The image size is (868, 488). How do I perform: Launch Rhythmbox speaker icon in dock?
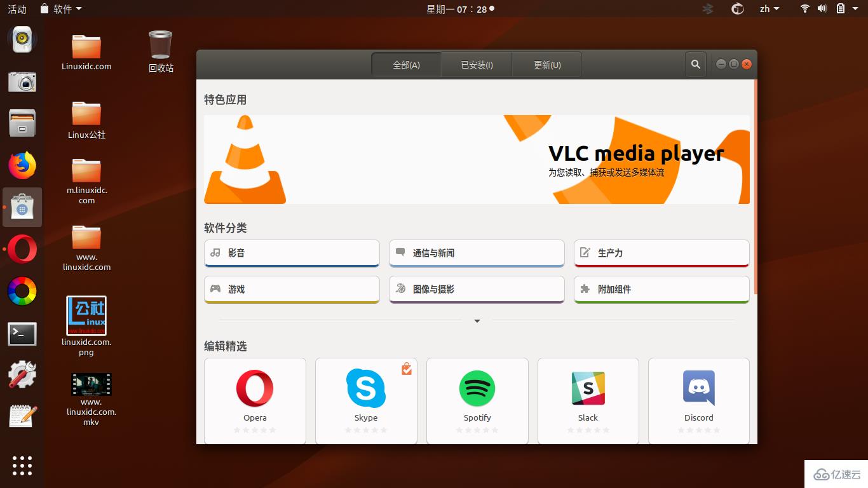click(22, 39)
